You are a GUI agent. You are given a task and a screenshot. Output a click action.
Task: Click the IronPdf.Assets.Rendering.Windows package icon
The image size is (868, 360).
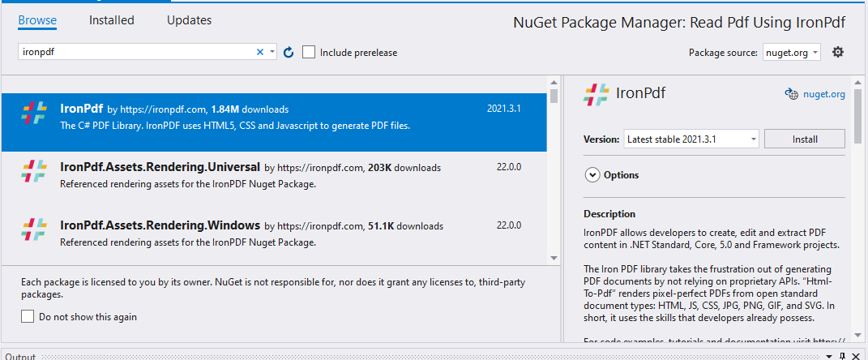pyautogui.click(x=34, y=230)
